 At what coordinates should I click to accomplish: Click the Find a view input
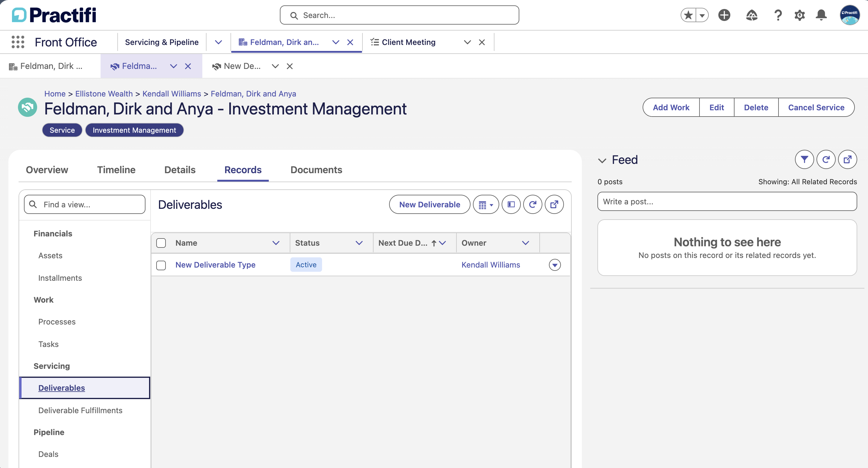click(x=85, y=204)
